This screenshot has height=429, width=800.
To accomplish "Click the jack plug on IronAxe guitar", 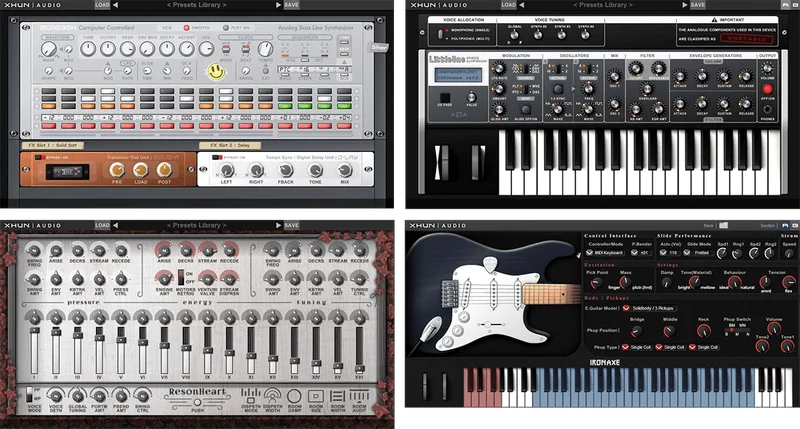I will coord(430,330).
